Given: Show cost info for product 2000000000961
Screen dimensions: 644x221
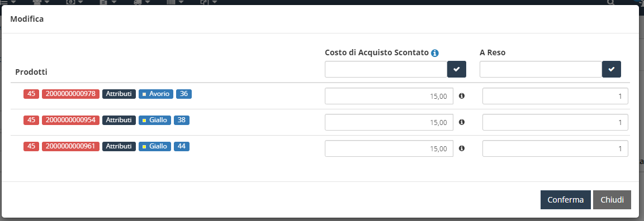Looking at the screenshot, I should [x=462, y=148].
